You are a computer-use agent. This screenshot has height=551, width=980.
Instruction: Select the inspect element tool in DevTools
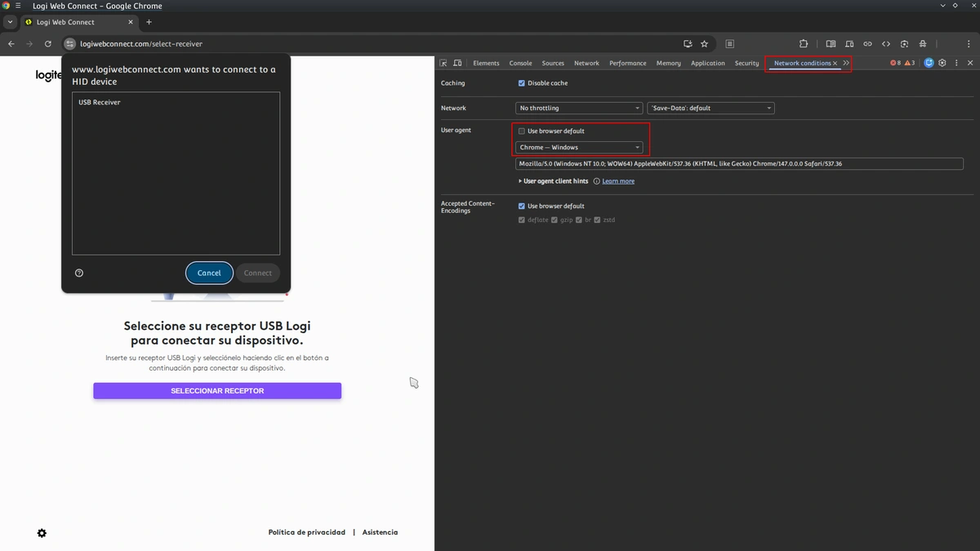(443, 62)
